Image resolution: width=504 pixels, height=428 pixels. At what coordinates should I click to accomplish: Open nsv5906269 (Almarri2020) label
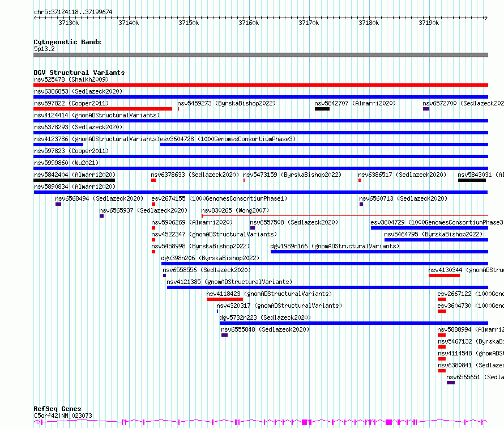point(192,222)
